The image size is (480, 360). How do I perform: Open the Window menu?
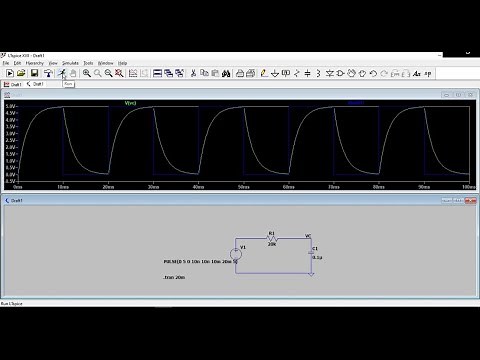tap(105, 63)
